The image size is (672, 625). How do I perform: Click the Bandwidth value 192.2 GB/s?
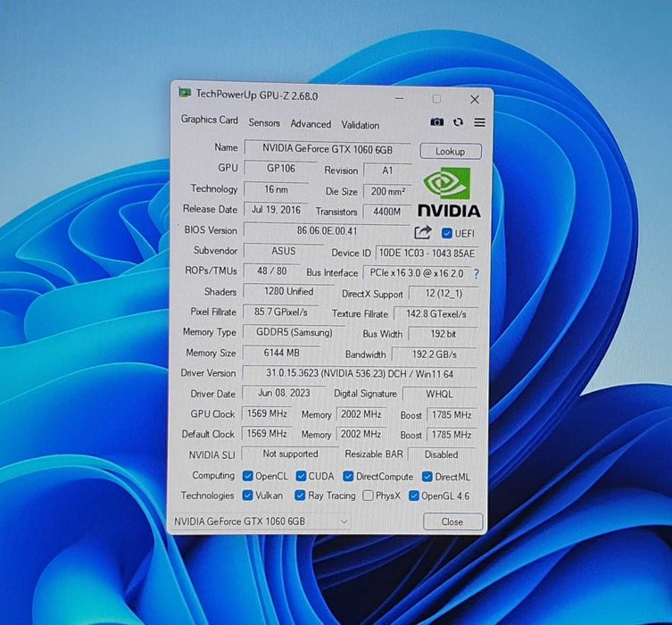coord(434,354)
